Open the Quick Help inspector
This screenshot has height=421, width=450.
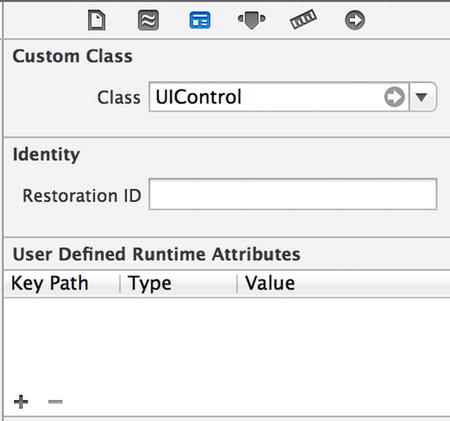[x=148, y=20]
